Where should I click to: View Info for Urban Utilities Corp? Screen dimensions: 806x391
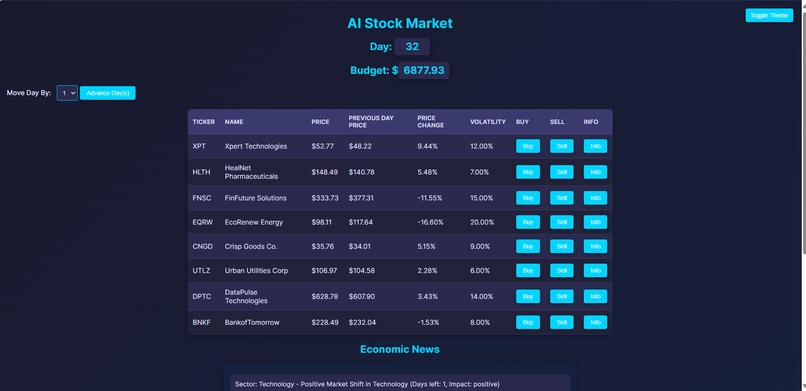tap(595, 270)
